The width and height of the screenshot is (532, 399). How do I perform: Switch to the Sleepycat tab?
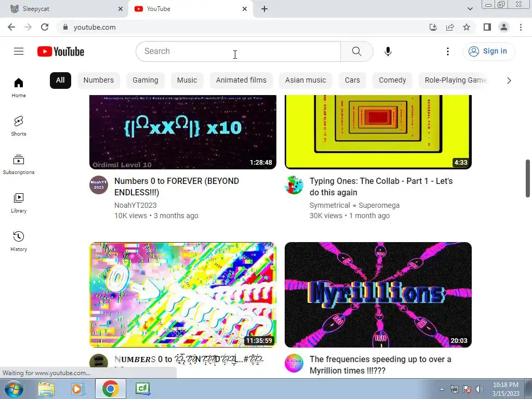click(x=64, y=9)
